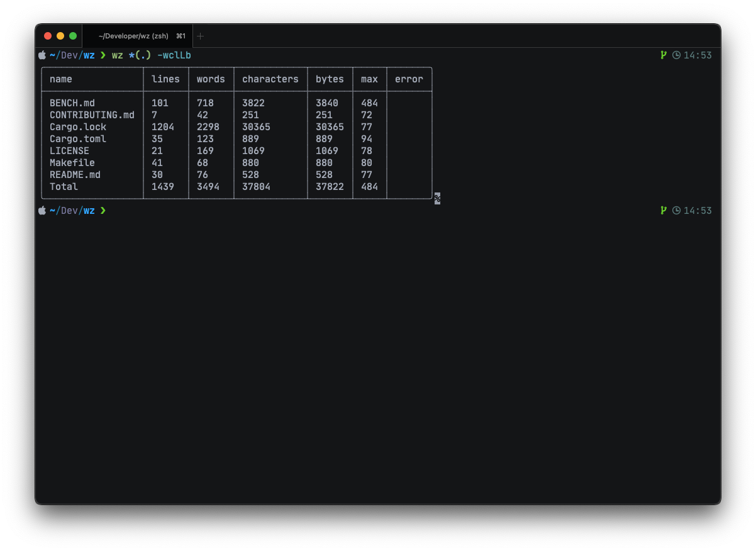Click the clock icon on second prompt line
Screen dimensions: 756x551
coord(676,210)
